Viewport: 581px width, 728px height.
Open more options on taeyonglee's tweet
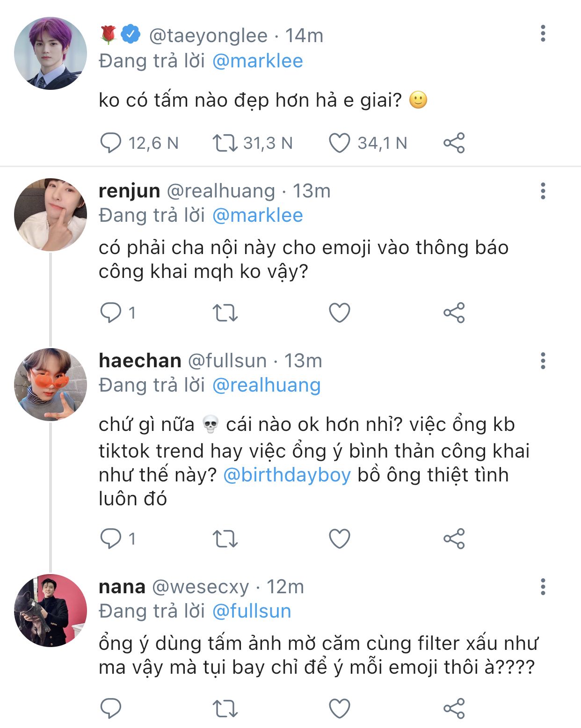click(x=543, y=34)
